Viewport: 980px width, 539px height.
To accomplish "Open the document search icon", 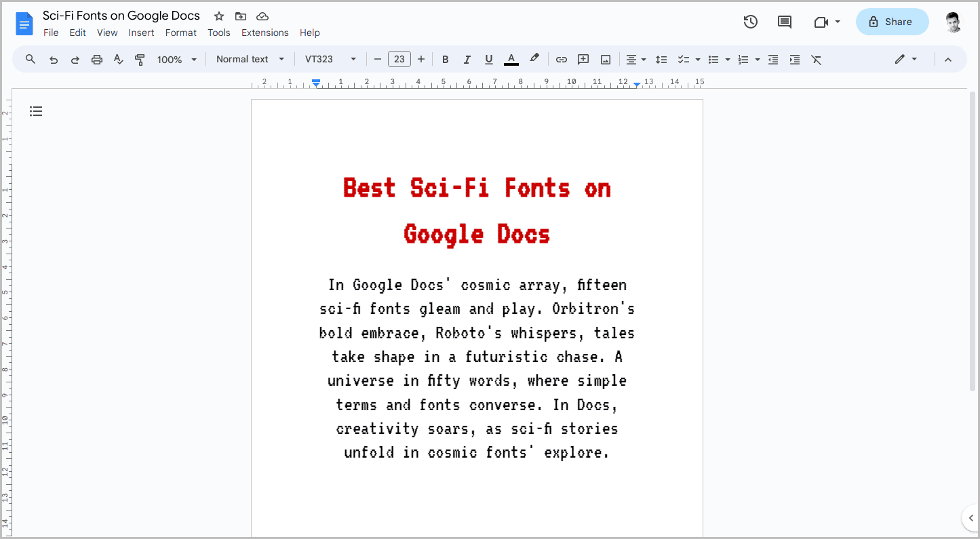I will point(30,59).
